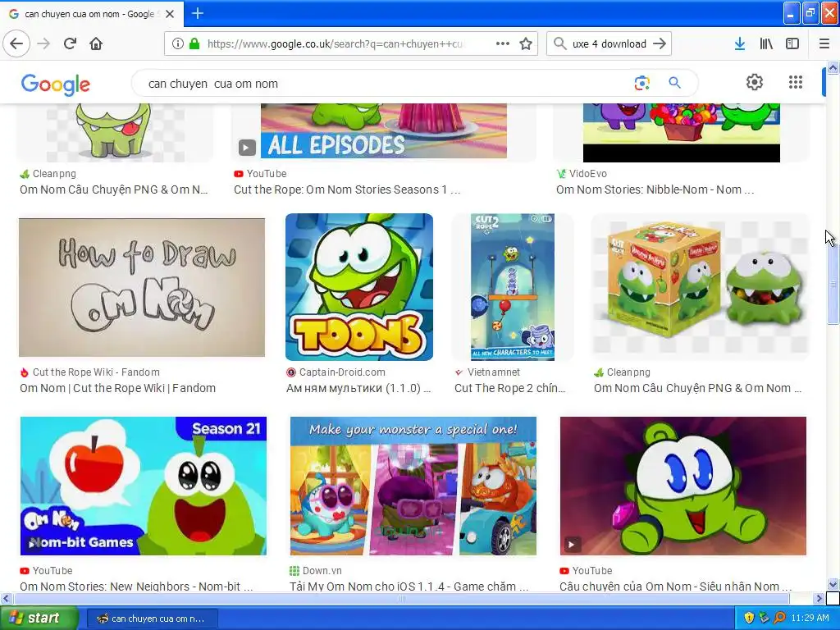Click the horizontal scrollbar left arrow
Image resolution: width=840 pixels, height=630 pixels.
pyautogui.click(x=6, y=598)
